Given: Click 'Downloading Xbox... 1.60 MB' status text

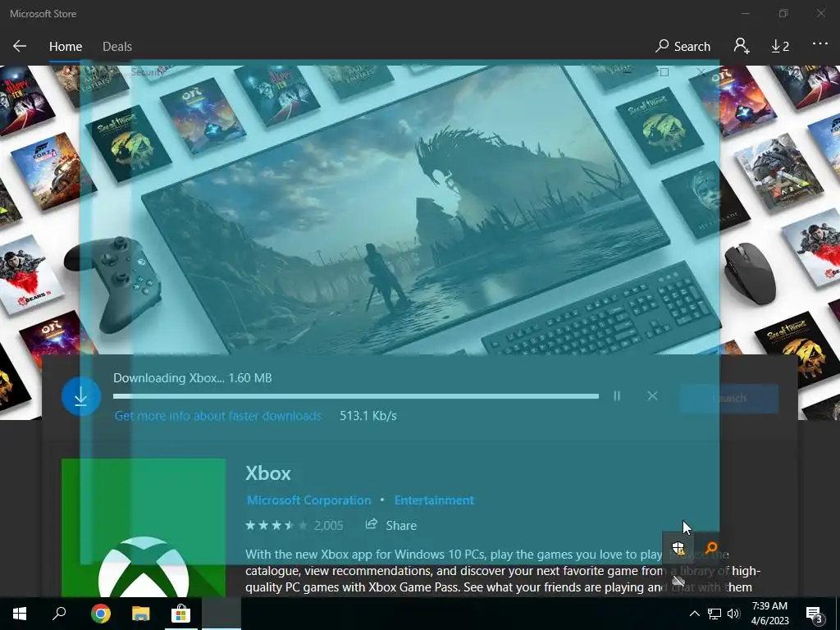Looking at the screenshot, I should coord(192,377).
